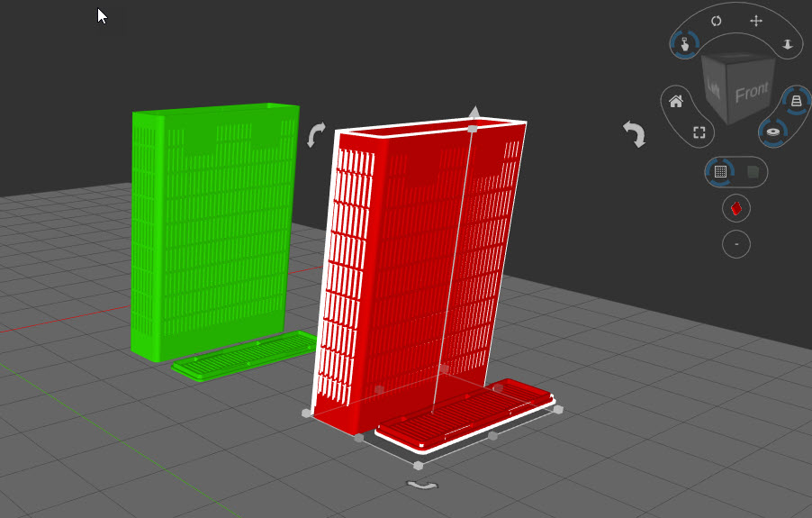Click the flat rotation arrow below red model
This screenshot has height=518, width=812.
422,485
